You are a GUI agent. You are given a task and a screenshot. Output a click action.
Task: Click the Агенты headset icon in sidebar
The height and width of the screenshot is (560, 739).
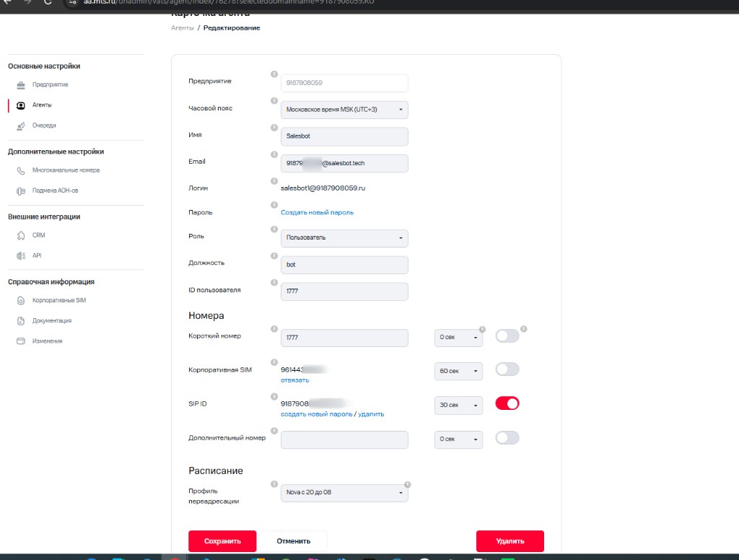pyautogui.click(x=21, y=105)
